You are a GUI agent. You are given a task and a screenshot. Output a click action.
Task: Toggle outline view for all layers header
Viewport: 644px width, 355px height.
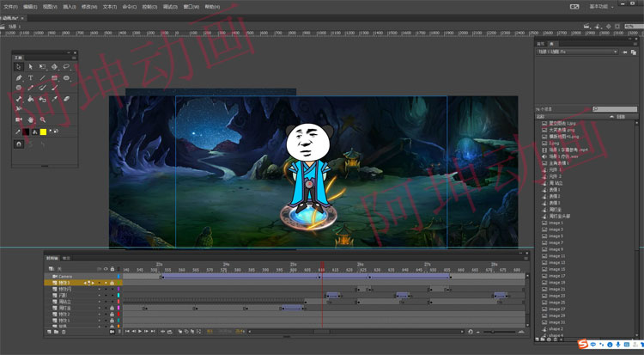[118, 269]
